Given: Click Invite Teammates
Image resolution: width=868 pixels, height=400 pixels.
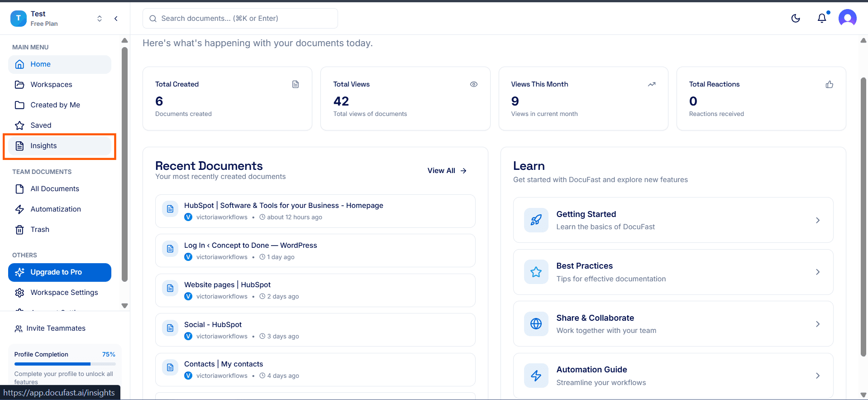Looking at the screenshot, I should coord(50,328).
